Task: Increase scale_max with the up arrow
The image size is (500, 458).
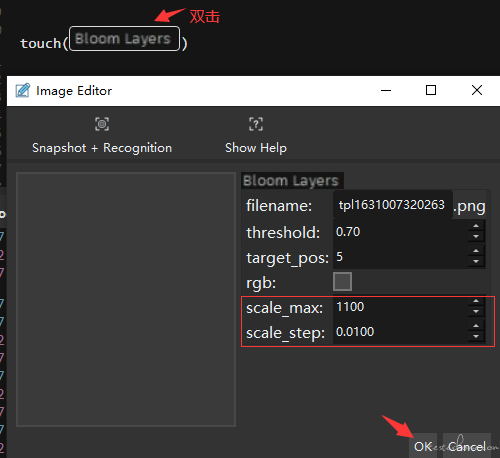Action: (476, 301)
